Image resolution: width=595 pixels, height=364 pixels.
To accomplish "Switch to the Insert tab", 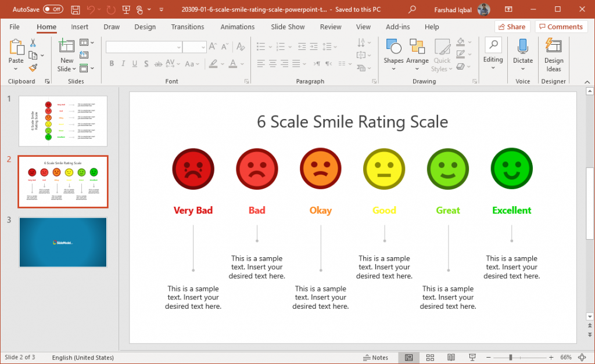I will (x=80, y=27).
